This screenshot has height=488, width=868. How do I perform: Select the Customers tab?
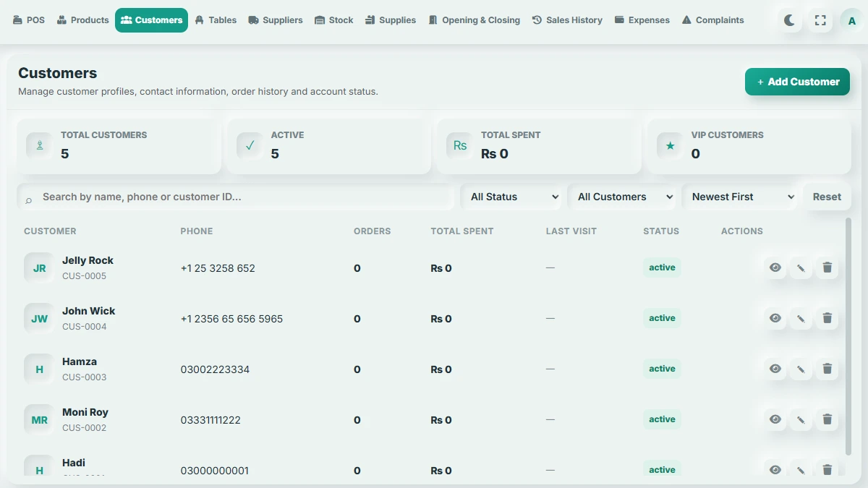(151, 20)
